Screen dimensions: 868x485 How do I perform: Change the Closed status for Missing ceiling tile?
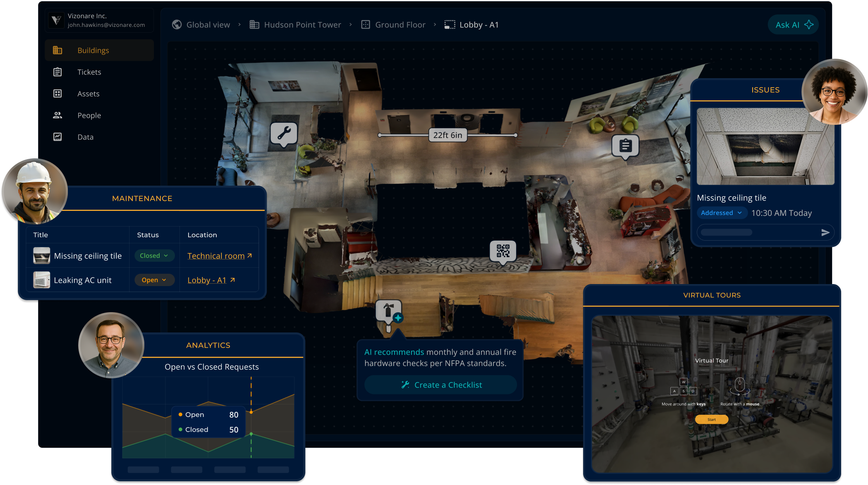pyautogui.click(x=154, y=256)
